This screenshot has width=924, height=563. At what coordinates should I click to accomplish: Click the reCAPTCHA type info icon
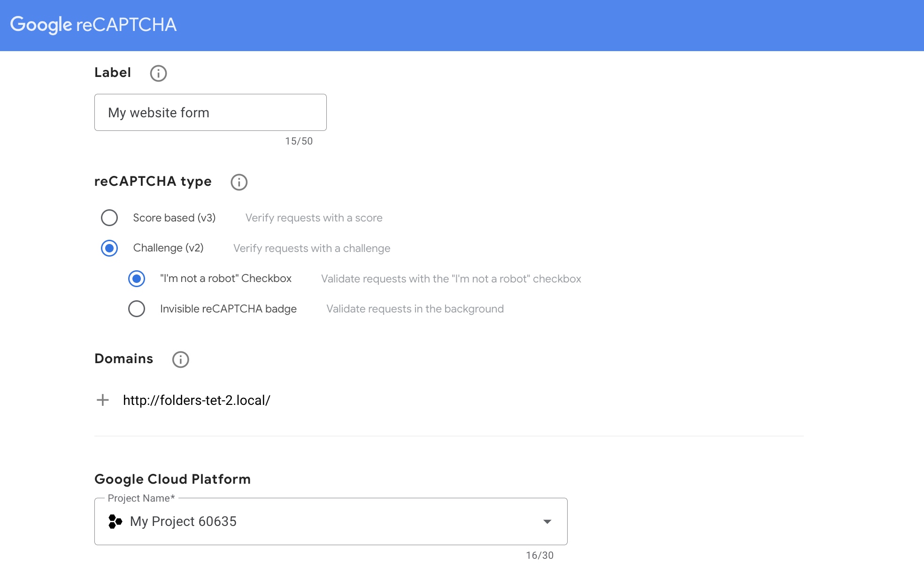point(239,182)
